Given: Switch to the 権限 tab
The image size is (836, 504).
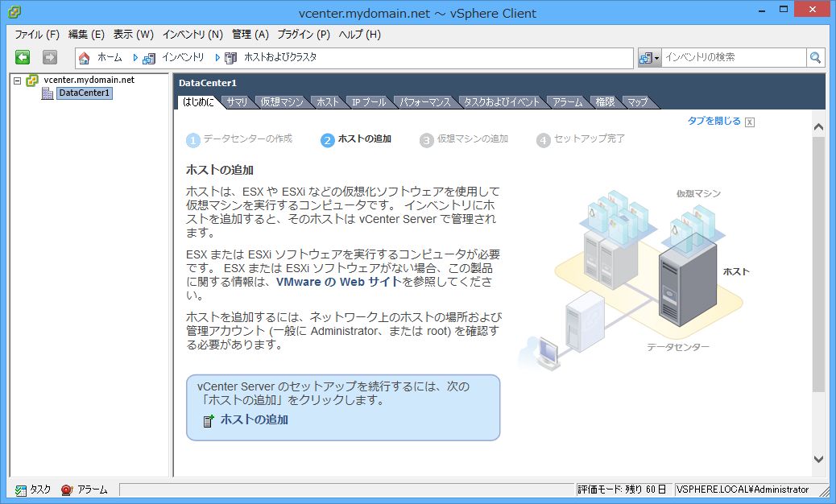Looking at the screenshot, I should pos(605,102).
